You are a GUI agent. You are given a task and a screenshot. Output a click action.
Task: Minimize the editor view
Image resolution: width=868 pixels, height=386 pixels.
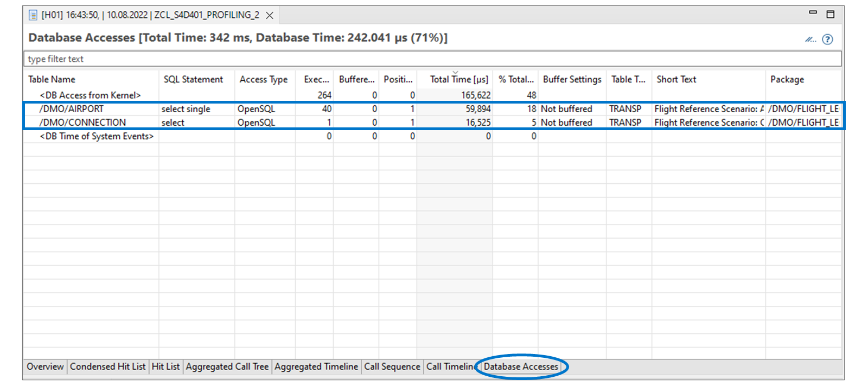[x=813, y=12]
